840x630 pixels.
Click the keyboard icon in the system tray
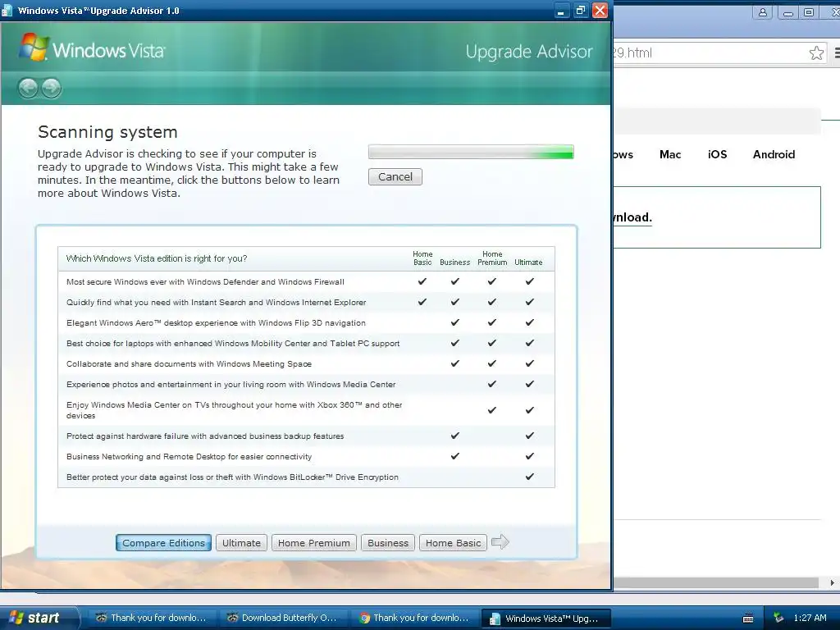click(x=748, y=619)
